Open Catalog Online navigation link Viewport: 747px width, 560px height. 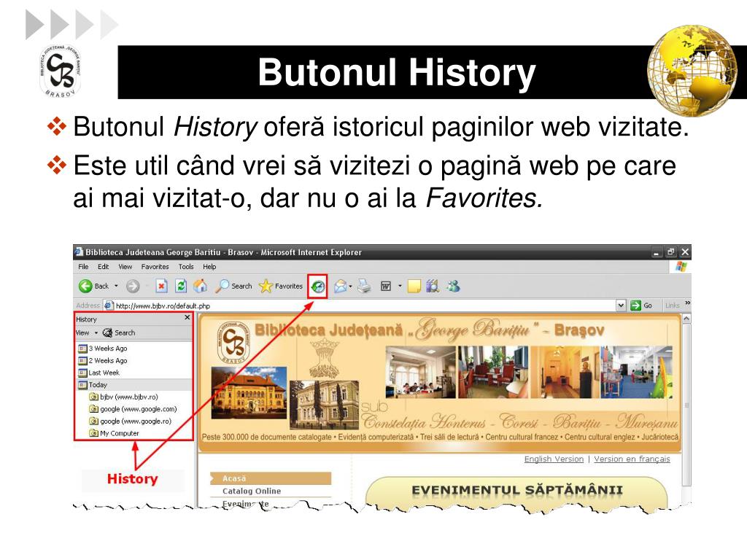pyautogui.click(x=252, y=491)
